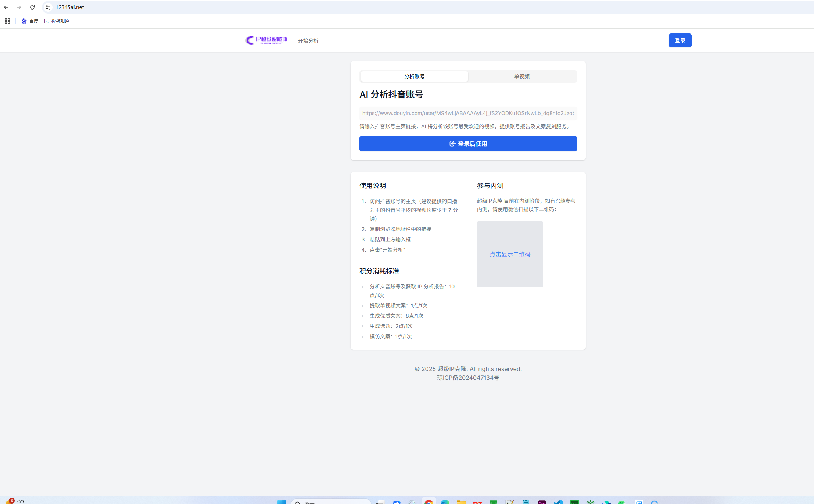Viewport: 814px width, 504px height.
Task: Open Chrome from the Windows taskbar
Action: coord(428,501)
